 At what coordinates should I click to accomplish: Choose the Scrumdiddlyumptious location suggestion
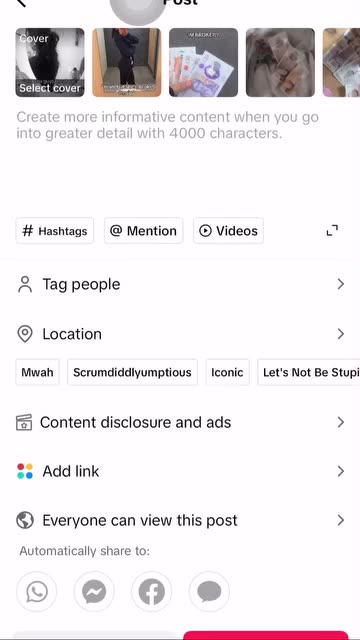coord(132,372)
